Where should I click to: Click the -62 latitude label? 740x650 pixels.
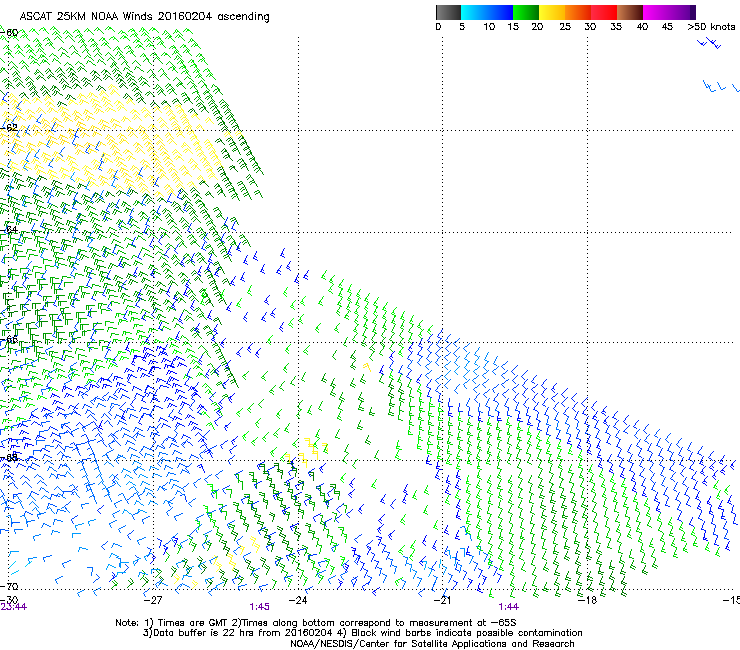(x=9, y=127)
